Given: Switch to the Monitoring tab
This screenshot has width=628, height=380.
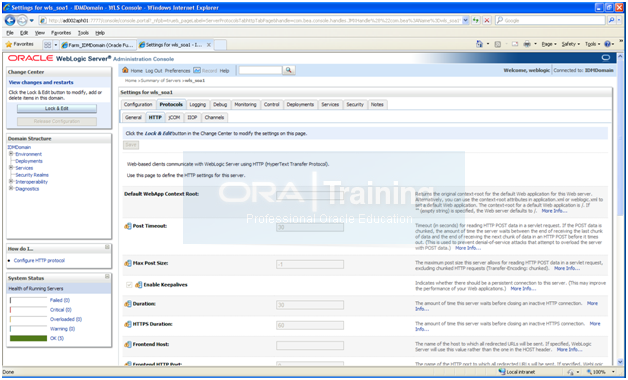Looking at the screenshot, I should [x=245, y=105].
